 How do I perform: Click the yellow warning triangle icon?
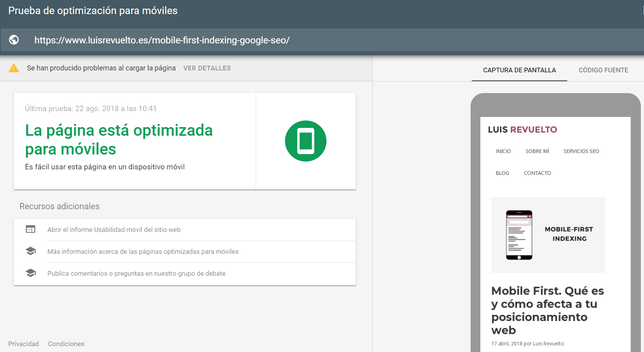pos(14,68)
